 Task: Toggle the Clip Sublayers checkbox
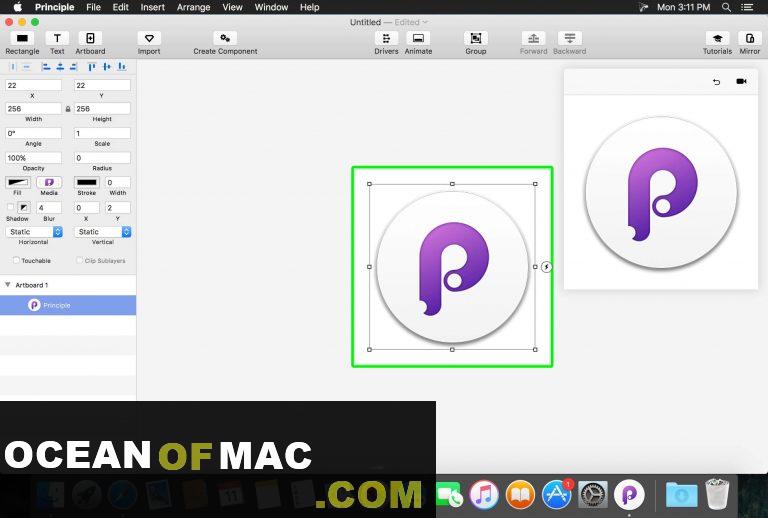pos(79,260)
